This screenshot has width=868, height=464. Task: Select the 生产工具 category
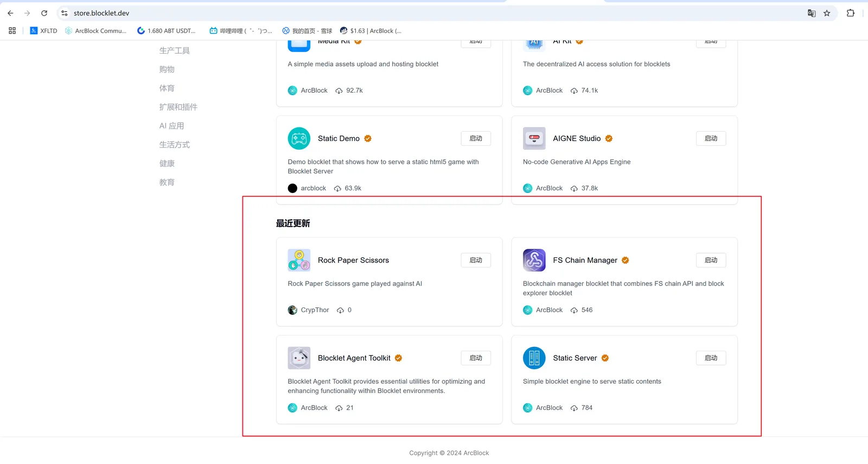click(175, 50)
